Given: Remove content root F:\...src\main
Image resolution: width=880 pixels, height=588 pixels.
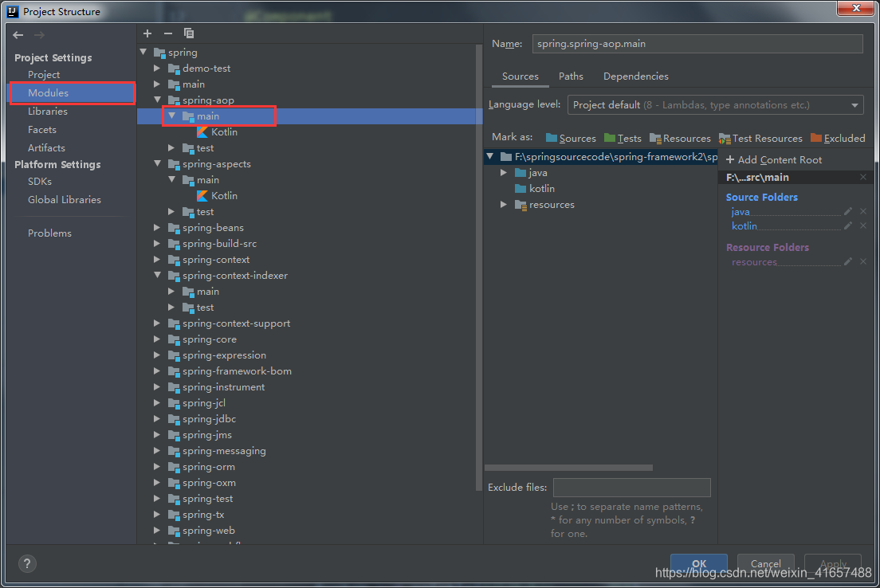Looking at the screenshot, I should pyautogui.click(x=863, y=178).
